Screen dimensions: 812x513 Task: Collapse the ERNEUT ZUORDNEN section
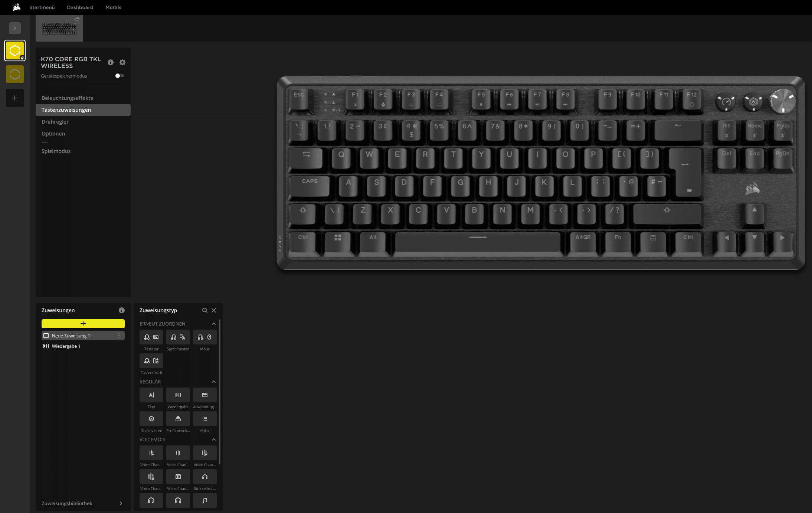[x=214, y=324]
